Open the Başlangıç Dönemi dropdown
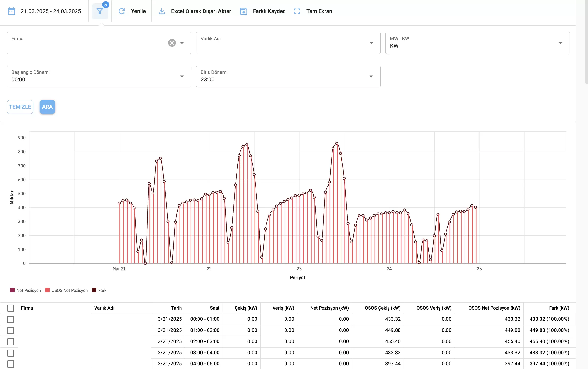The image size is (588, 369). click(182, 76)
